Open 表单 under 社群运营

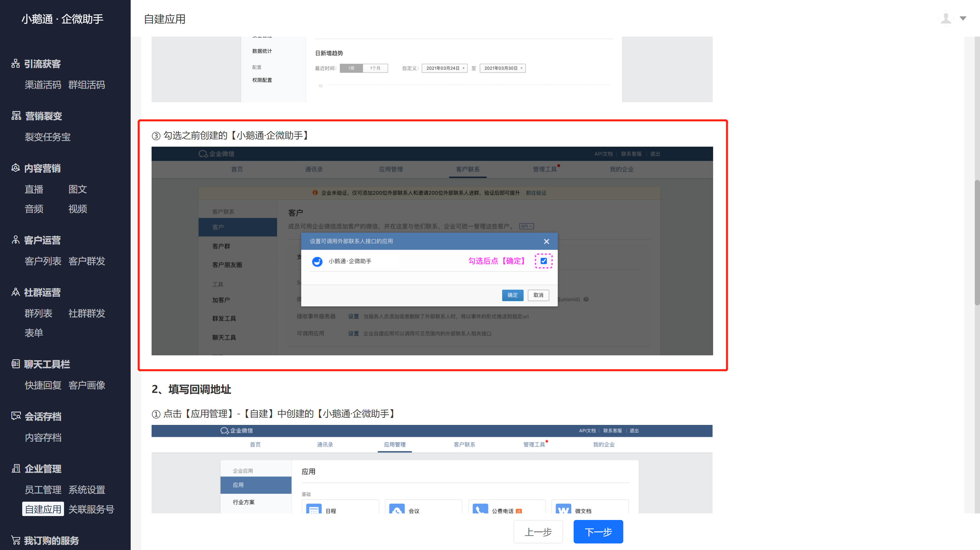coord(34,333)
